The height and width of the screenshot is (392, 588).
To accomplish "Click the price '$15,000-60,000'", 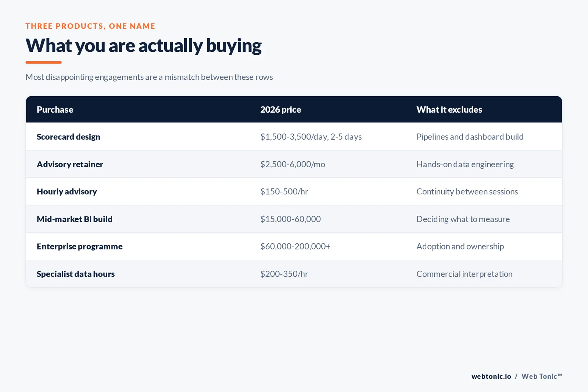I will tap(290, 219).
